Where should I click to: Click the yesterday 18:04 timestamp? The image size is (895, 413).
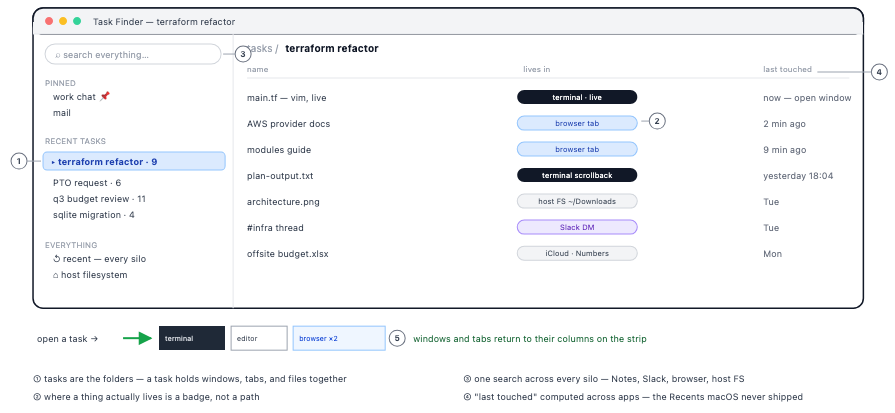tap(798, 176)
